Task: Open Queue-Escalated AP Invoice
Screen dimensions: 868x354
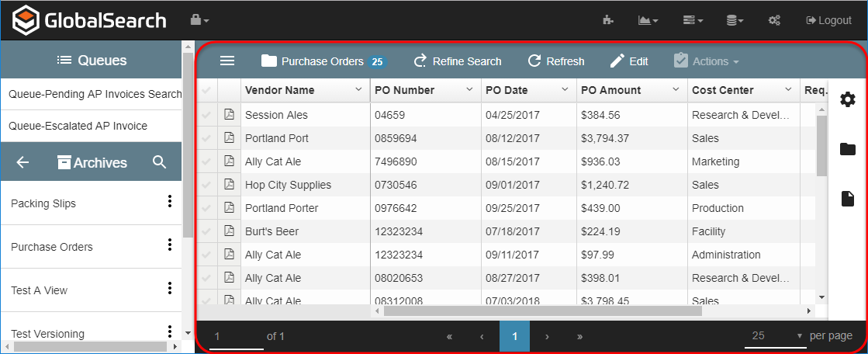Action: tap(78, 126)
